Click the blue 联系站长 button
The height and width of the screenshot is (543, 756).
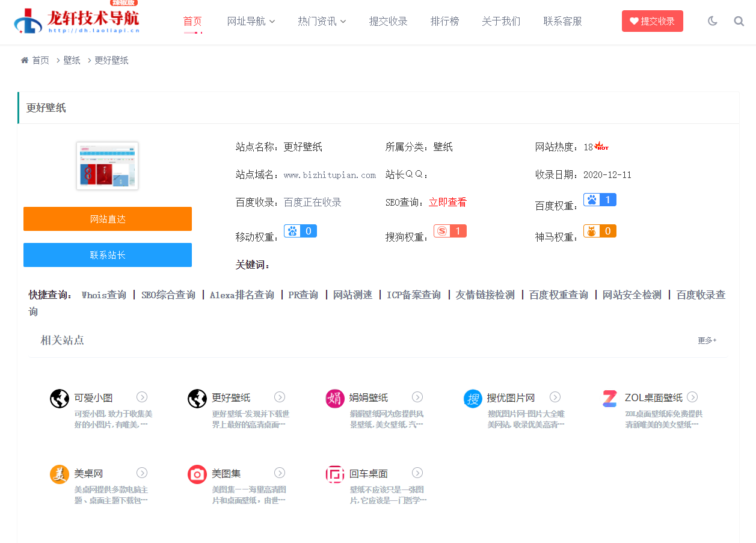[108, 255]
